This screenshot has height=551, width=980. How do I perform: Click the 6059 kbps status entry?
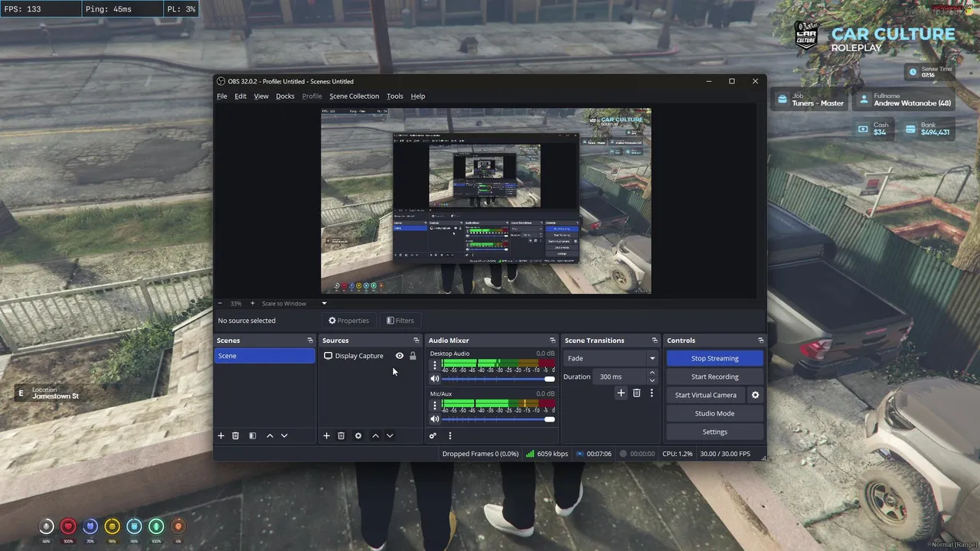[x=547, y=454]
